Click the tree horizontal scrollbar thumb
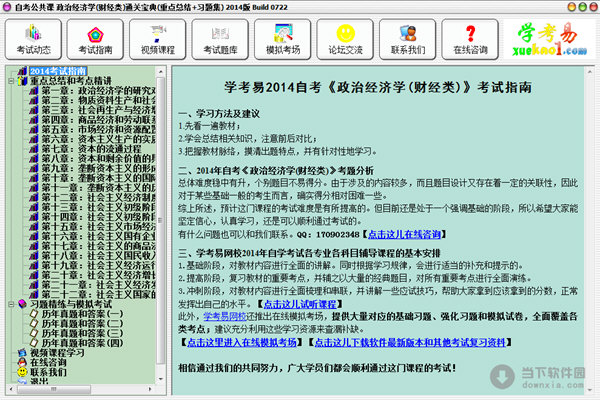 tap(54, 389)
